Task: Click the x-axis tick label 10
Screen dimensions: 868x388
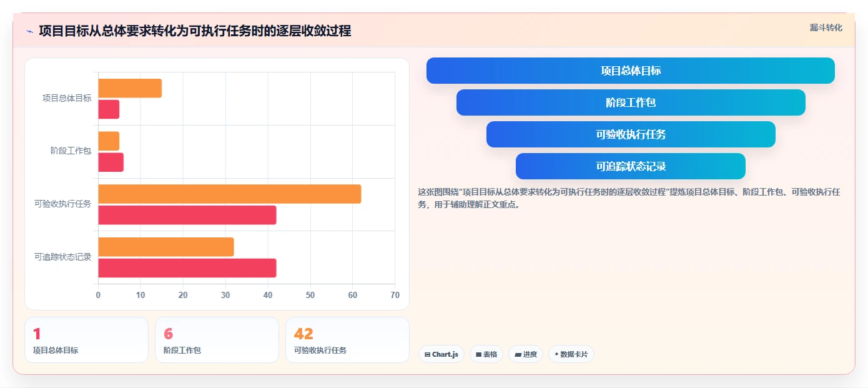Action: coord(141,295)
